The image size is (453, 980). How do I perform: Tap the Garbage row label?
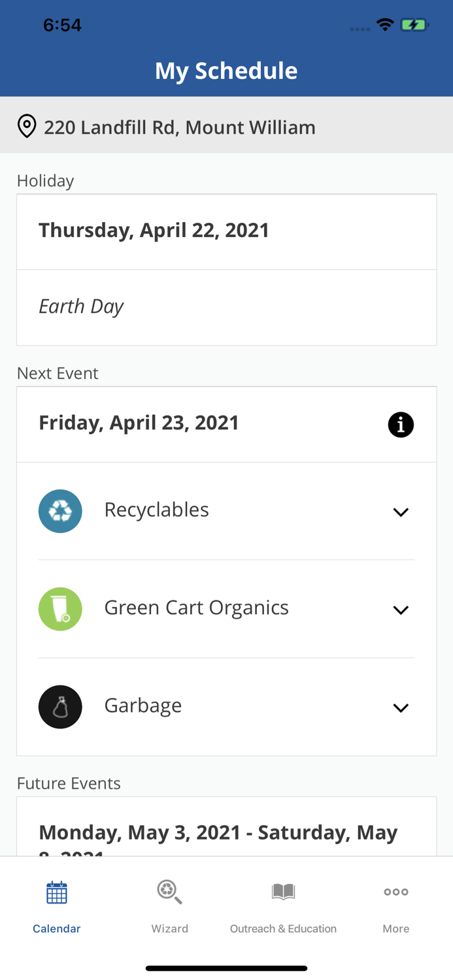[x=143, y=706]
